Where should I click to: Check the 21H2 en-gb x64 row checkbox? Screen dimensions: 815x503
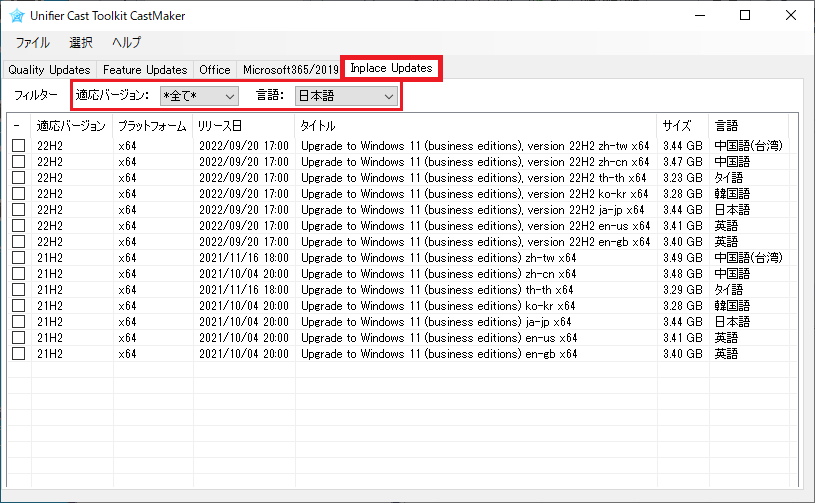[x=19, y=354]
